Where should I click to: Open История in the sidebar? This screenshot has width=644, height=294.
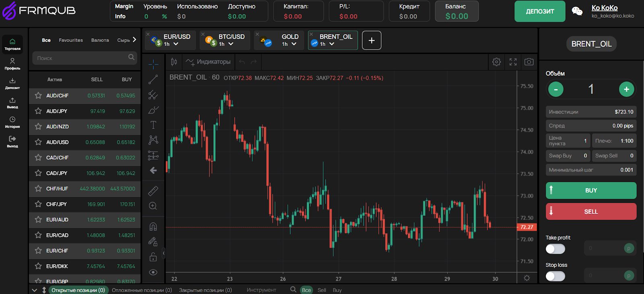click(12, 122)
